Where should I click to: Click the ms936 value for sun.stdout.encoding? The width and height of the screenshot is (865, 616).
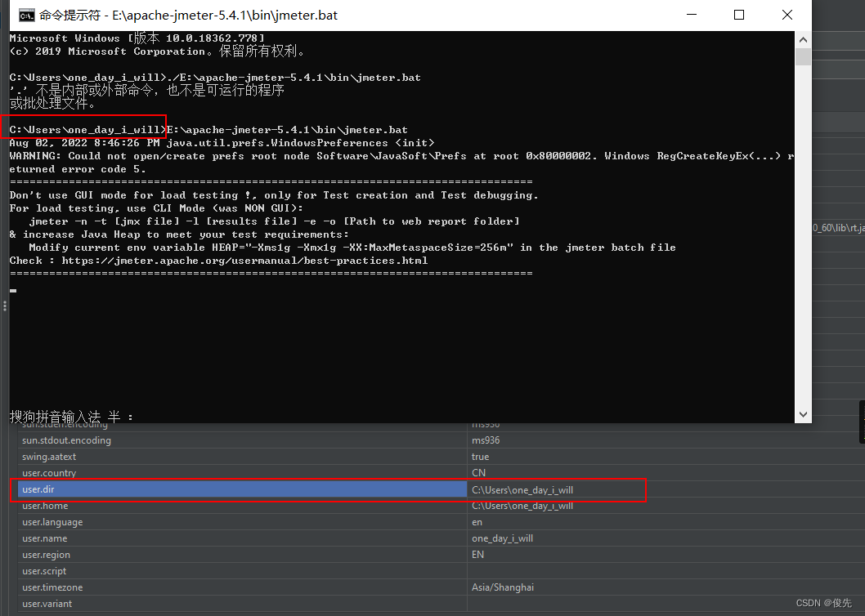click(x=486, y=440)
